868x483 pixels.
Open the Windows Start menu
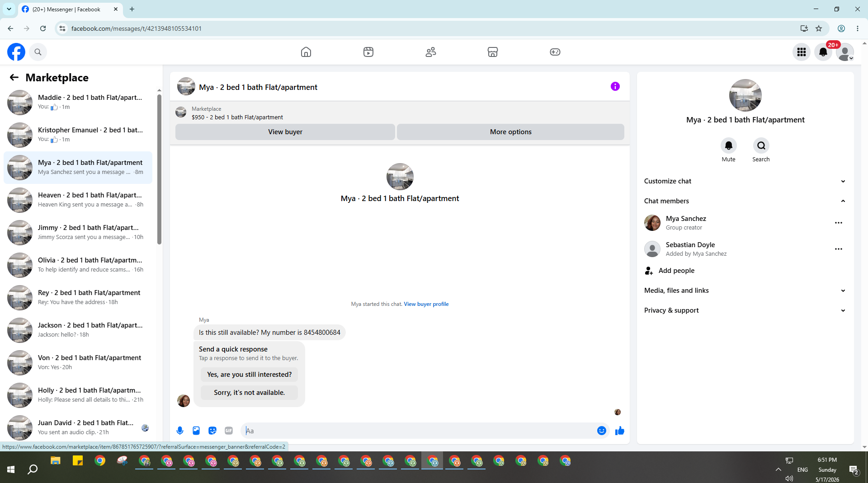[11, 470]
